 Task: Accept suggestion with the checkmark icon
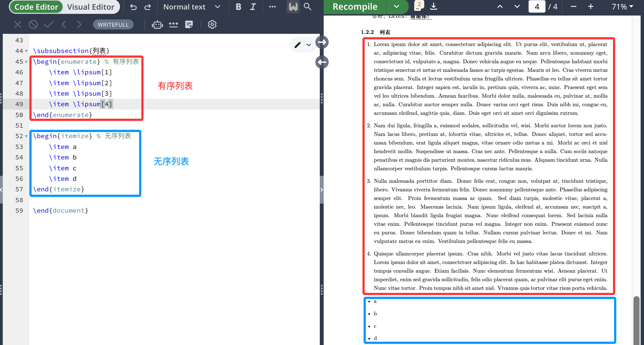point(48,24)
